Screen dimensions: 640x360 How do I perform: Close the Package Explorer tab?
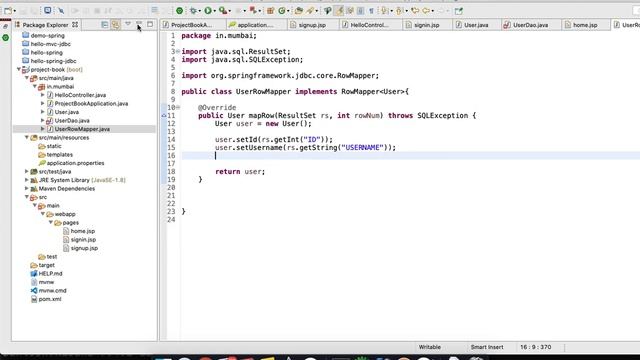(x=75, y=25)
